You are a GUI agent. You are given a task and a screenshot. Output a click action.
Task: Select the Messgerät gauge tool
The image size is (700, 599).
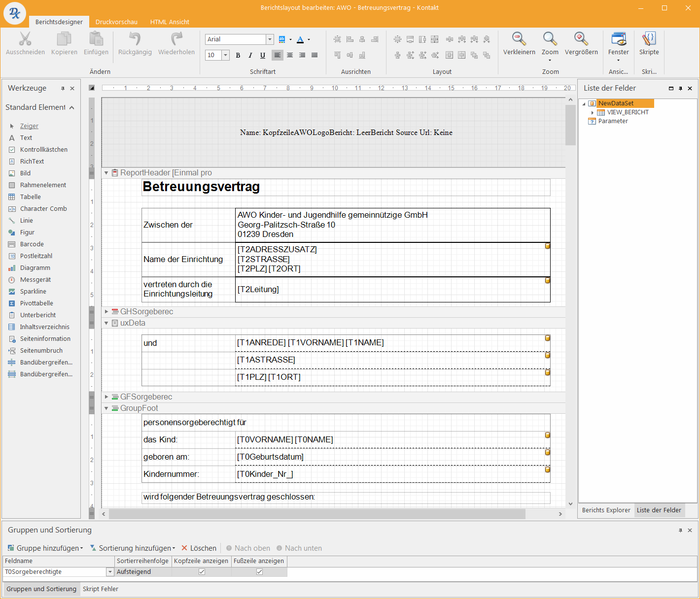click(35, 280)
